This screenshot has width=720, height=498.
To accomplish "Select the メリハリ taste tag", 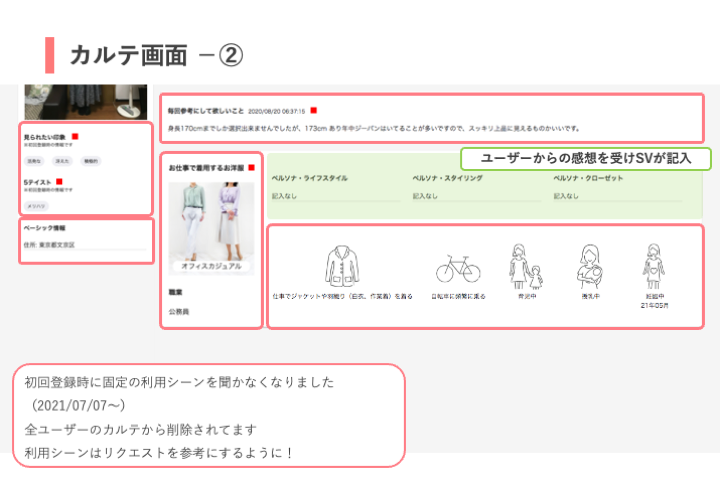I will tap(35, 206).
